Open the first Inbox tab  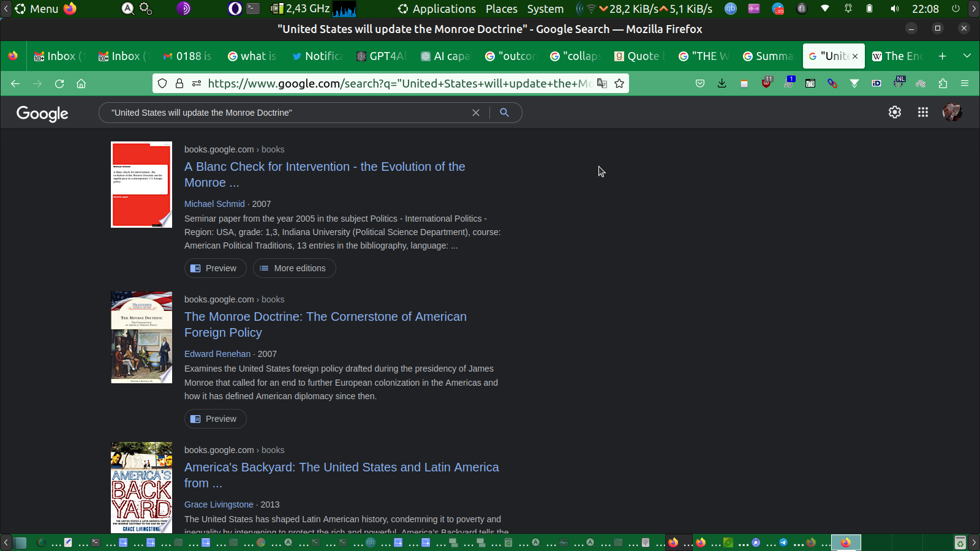click(x=58, y=56)
